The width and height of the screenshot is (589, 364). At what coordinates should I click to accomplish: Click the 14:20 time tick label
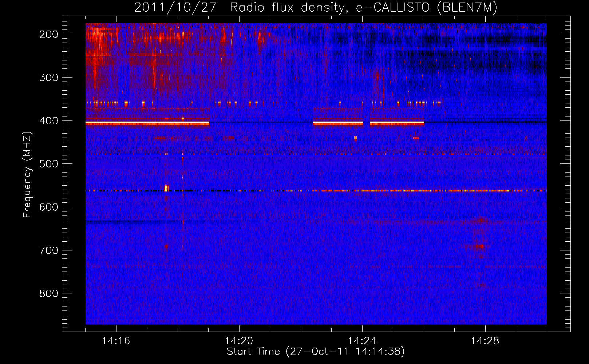(239, 341)
